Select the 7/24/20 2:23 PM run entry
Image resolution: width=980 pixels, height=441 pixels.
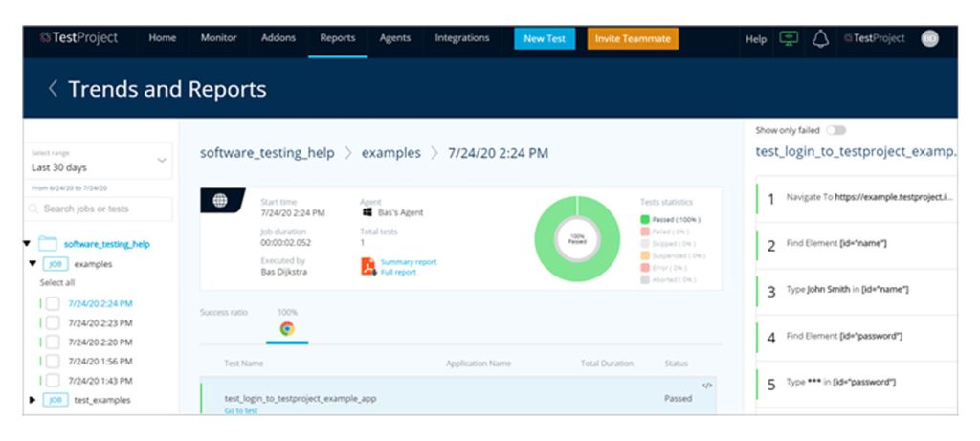100,323
